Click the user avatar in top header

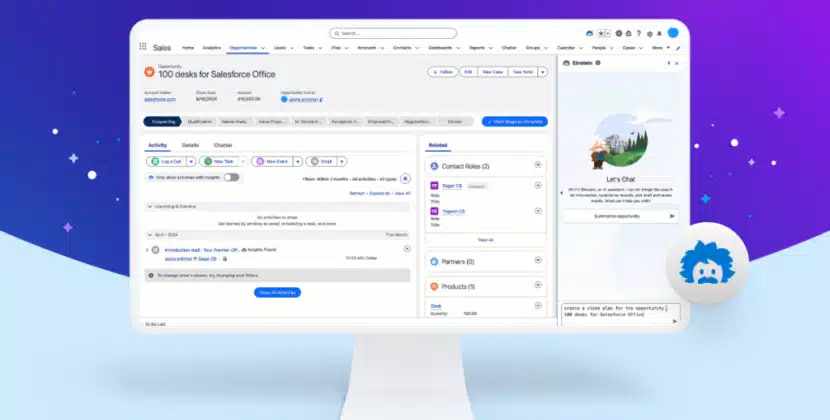(673, 33)
